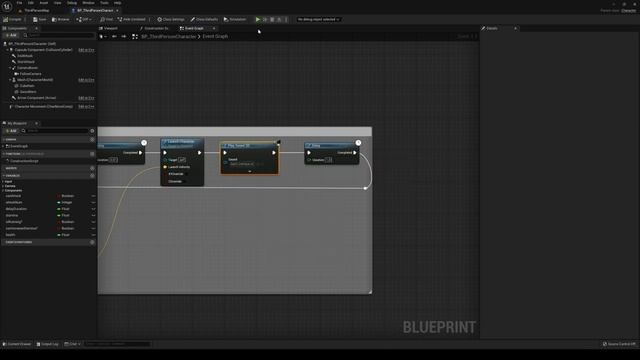The image size is (640, 360).
Task: Toggle visibility eye of delayDuration variable
Action: click(x=93, y=209)
